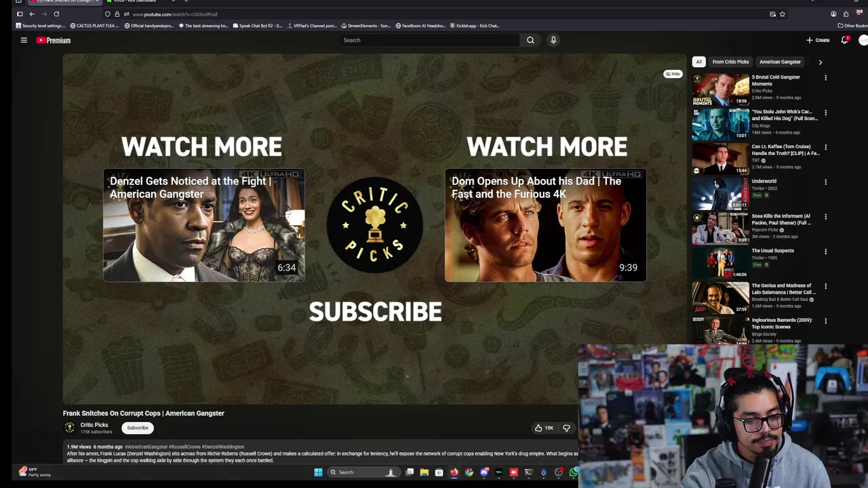Focus the YouTube search field
Viewport: 868px width, 488px height.
click(x=429, y=40)
